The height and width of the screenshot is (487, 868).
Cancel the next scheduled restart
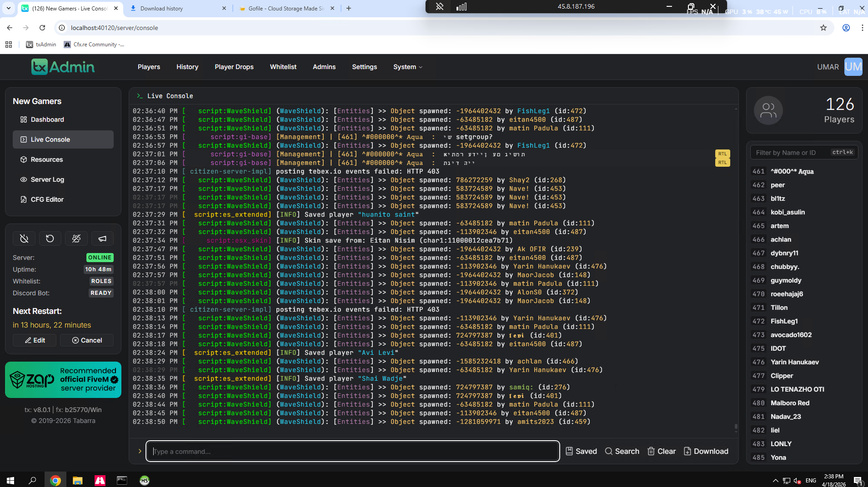[x=87, y=340]
